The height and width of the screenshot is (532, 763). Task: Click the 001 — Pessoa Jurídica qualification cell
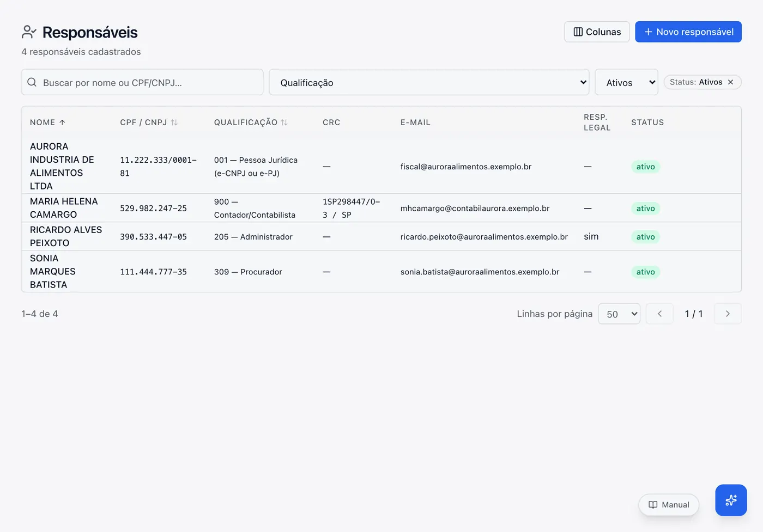point(256,167)
